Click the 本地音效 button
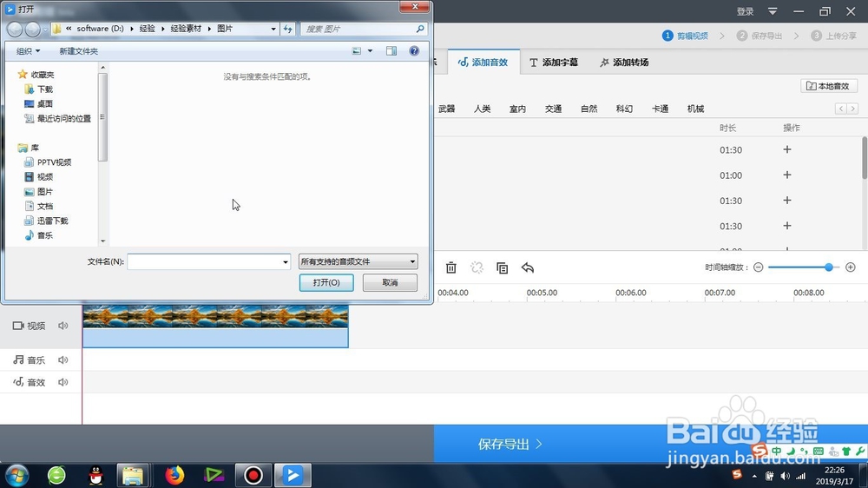Viewport: 868px width, 488px height. 829,86
